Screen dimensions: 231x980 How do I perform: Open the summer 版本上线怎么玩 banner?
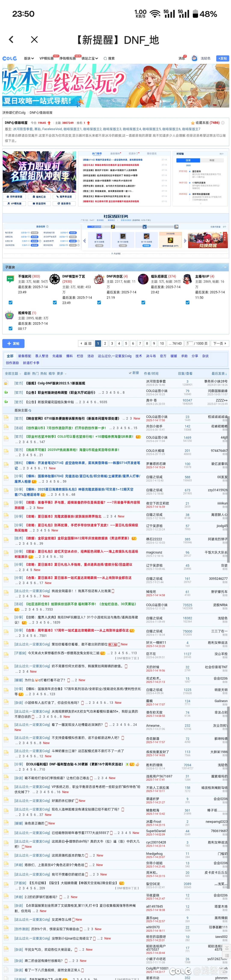[115, 86]
